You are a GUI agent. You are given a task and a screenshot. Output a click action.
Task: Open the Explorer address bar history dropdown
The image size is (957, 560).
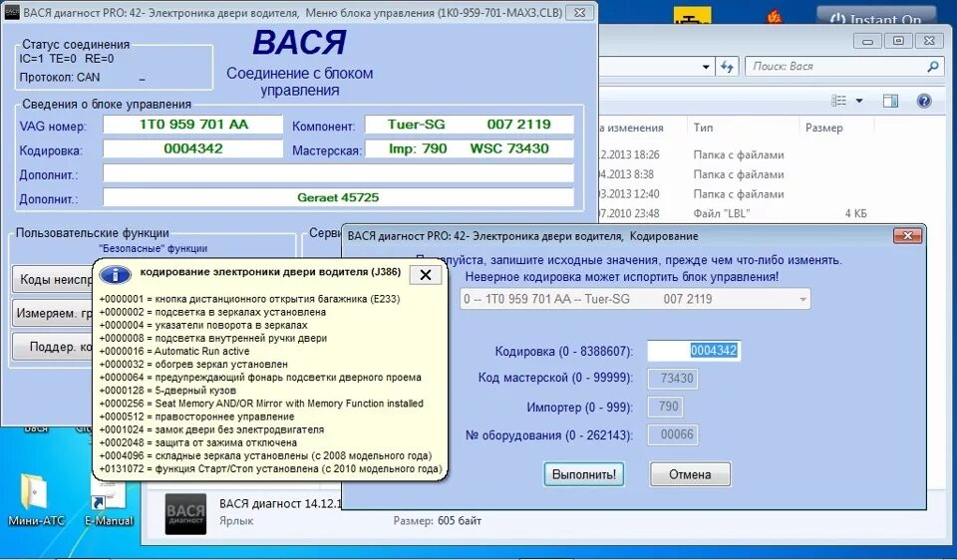pyautogui.click(x=706, y=67)
